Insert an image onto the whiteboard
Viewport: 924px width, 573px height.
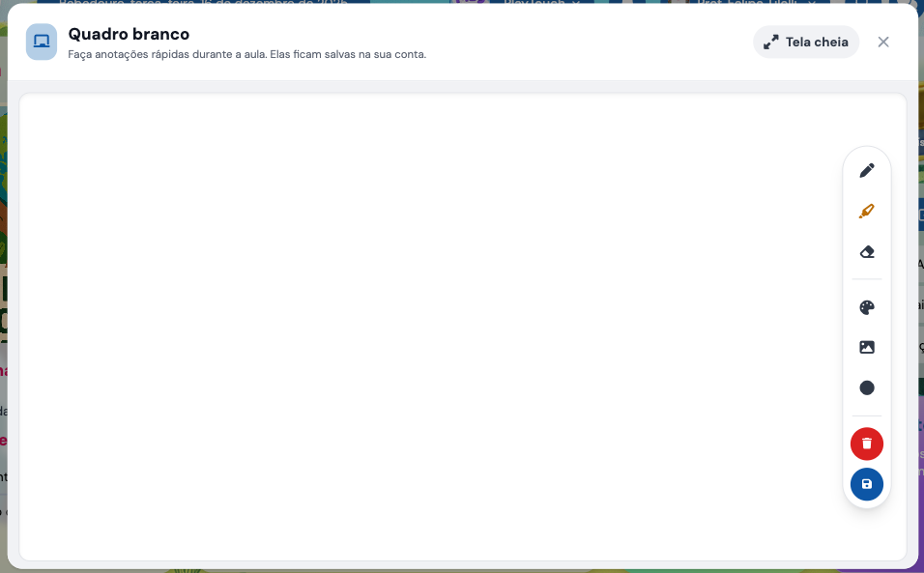click(867, 348)
